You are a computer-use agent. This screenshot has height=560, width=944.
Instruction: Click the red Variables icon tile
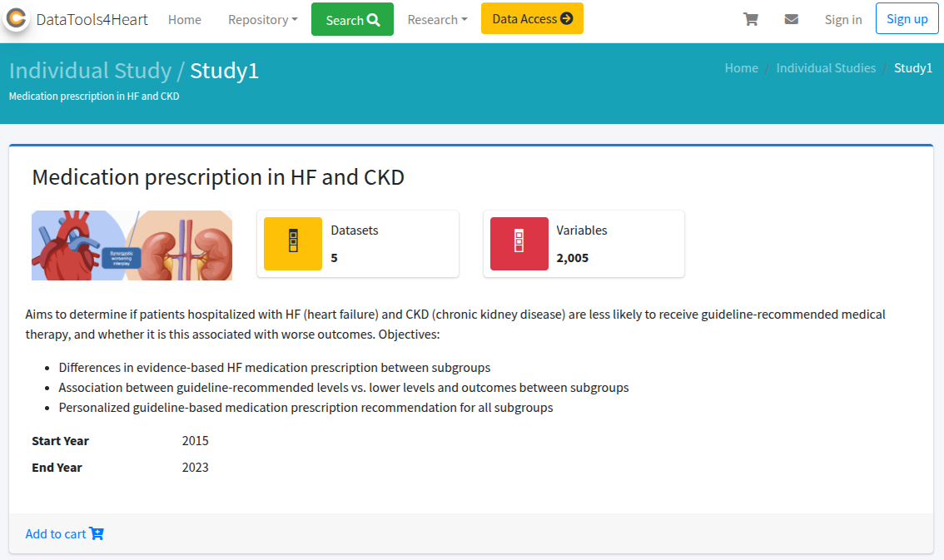(x=519, y=244)
